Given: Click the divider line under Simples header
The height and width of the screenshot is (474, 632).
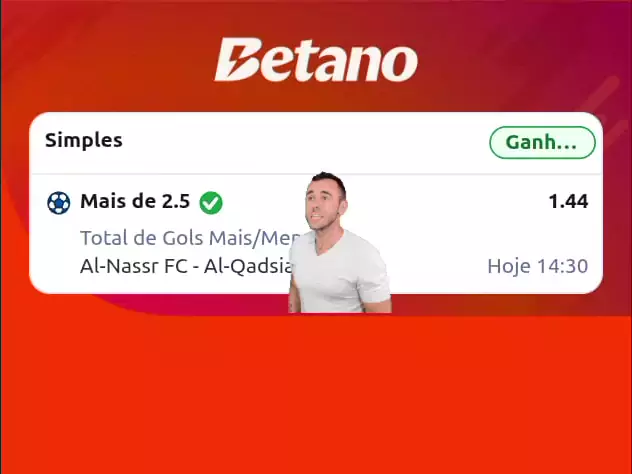Looking at the screenshot, I should pos(316,174).
